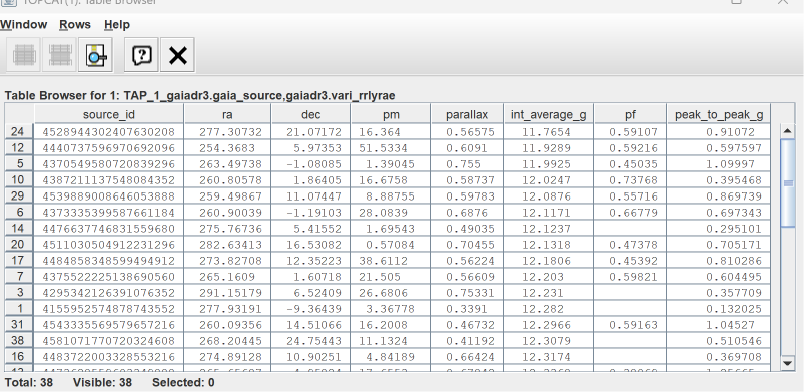Click dec cell 24.75443
The image size is (804, 392).
[311, 341]
